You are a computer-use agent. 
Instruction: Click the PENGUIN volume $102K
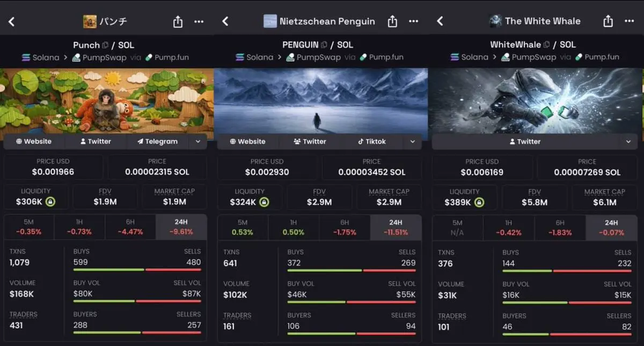point(235,295)
